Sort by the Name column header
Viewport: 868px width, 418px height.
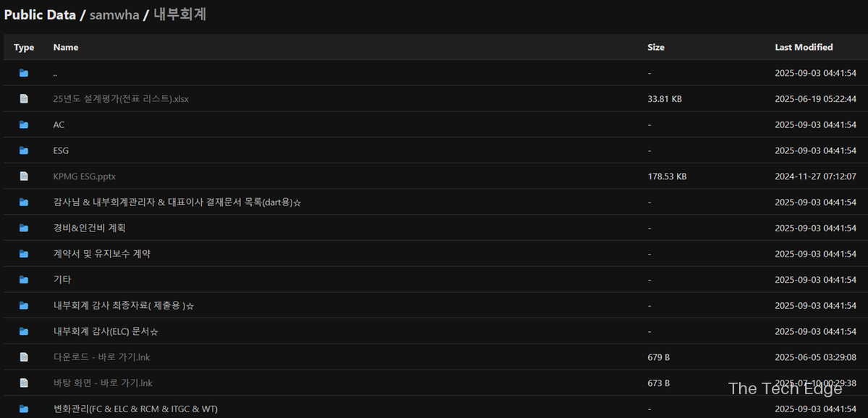click(66, 47)
